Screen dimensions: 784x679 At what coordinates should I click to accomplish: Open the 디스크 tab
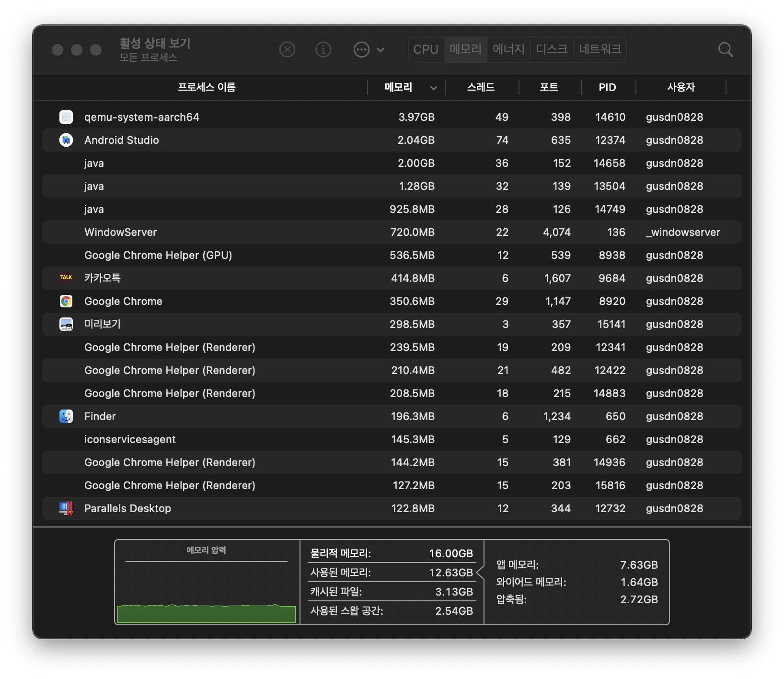tap(552, 49)
